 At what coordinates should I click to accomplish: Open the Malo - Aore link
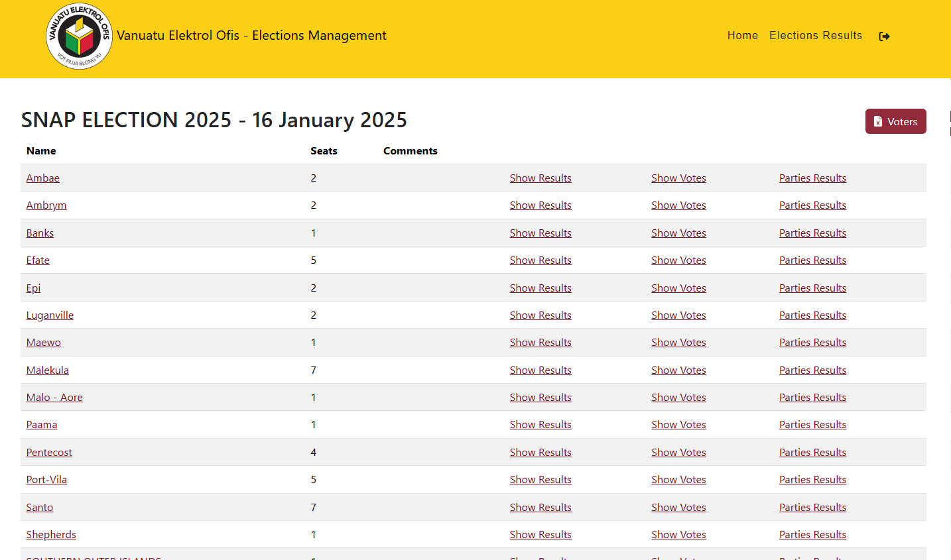pos(54,398)
